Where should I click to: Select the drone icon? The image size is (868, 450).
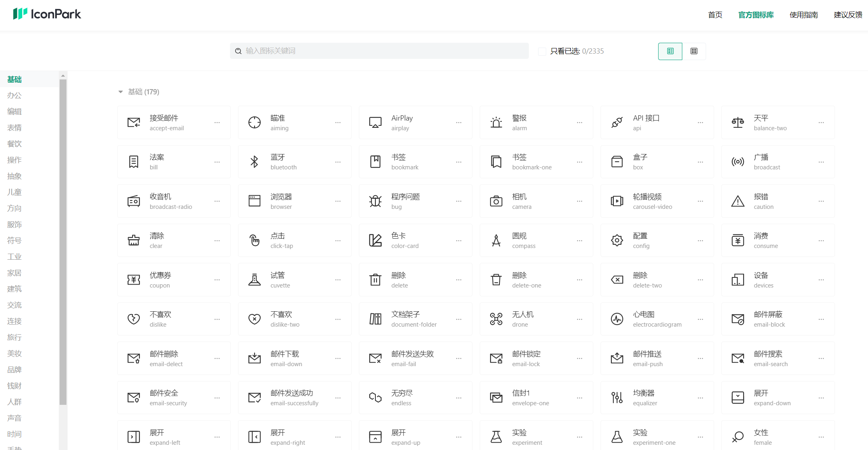tap(496, 319)
